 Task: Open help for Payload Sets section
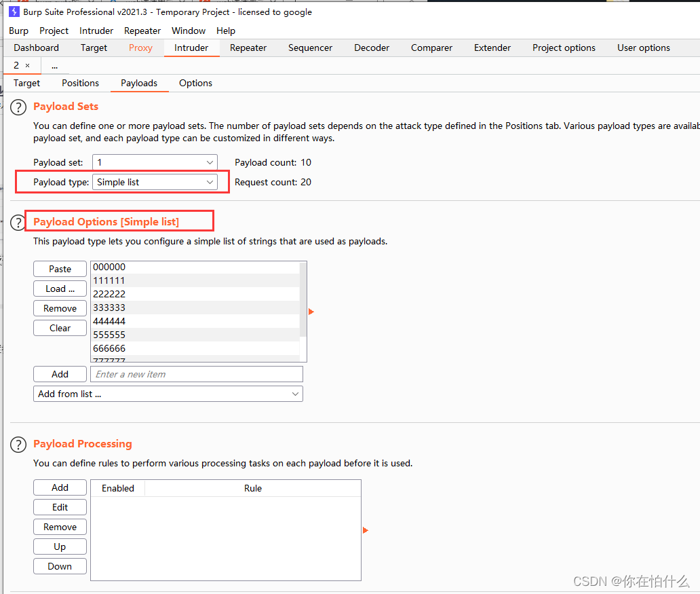(18, 107)
